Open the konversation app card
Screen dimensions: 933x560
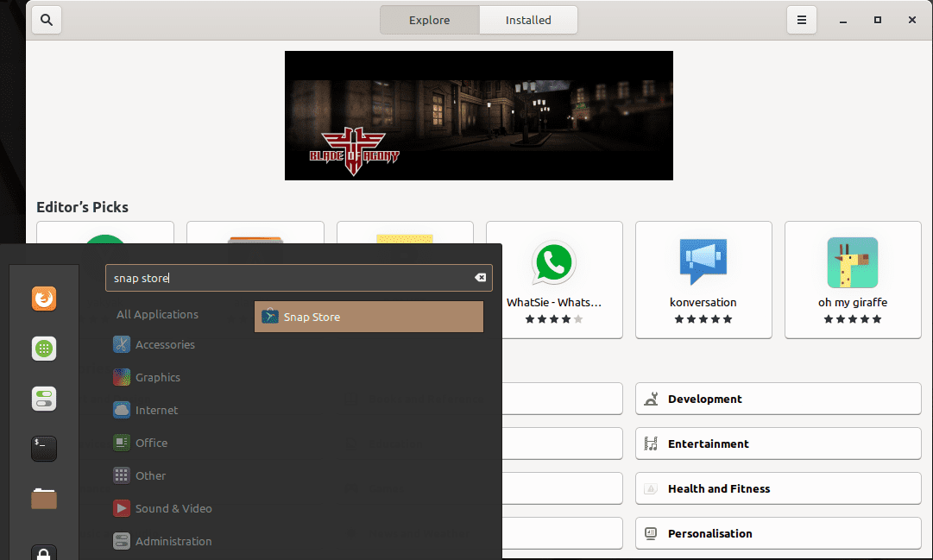tap(703, 280)
